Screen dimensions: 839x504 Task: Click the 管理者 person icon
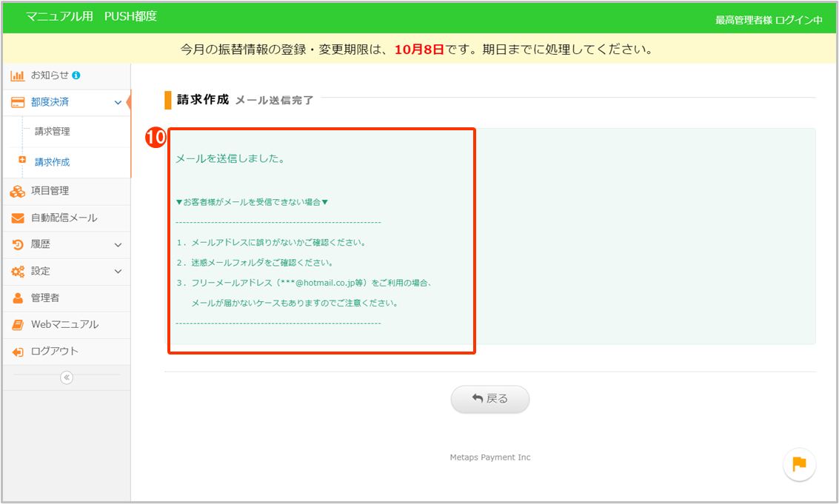click(x=18, y=298)
